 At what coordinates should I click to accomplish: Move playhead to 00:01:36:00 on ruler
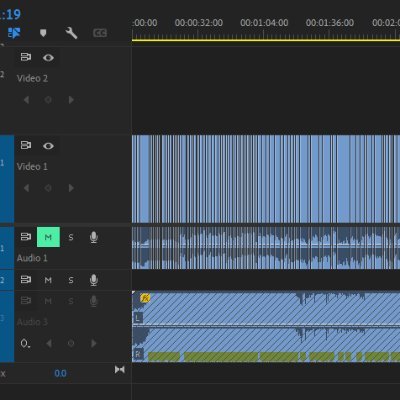pyautogui.click(x=330, y=23)
